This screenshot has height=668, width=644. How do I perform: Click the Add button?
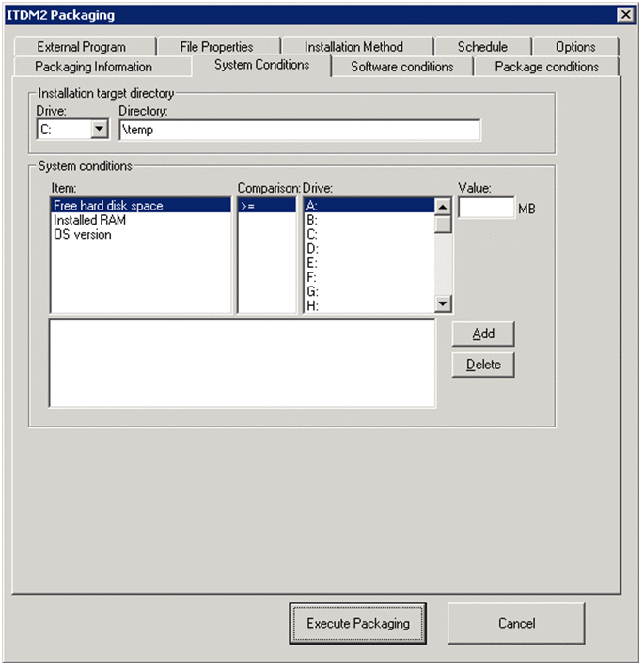483,334
